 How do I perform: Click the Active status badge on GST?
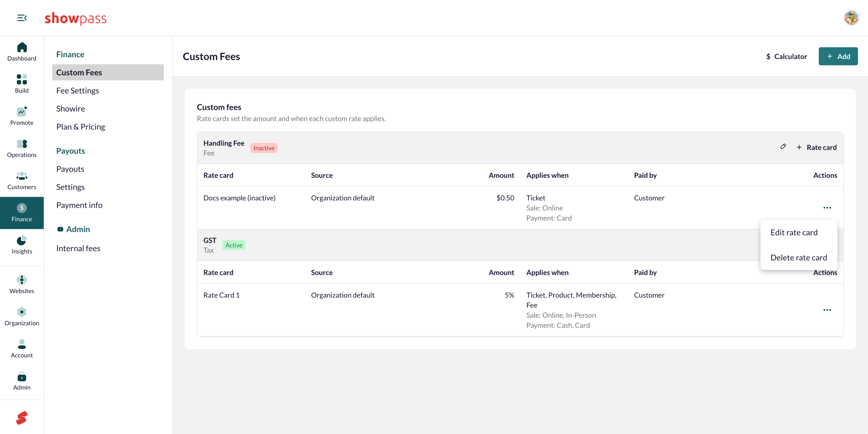(x=234, y=245)
